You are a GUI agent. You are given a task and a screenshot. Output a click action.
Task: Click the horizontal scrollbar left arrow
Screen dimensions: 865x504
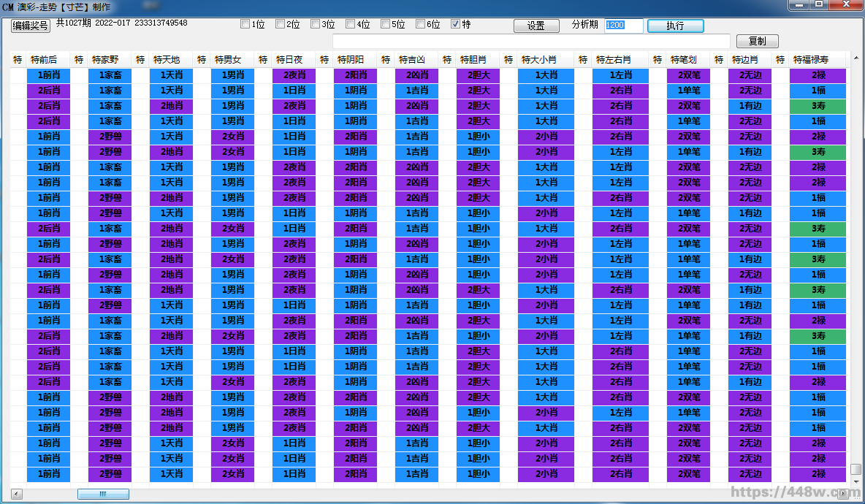(17, 495)
